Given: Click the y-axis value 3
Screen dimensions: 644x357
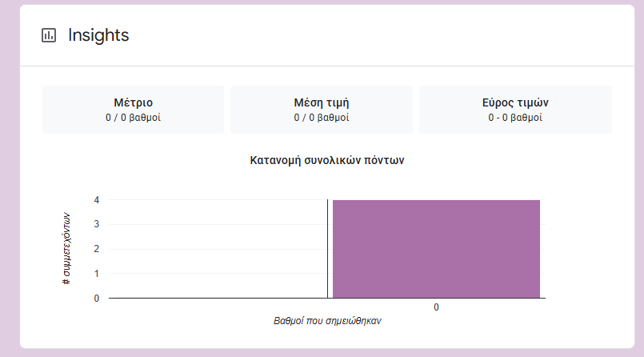Looking at the screenshot, I should pos(97,224).
